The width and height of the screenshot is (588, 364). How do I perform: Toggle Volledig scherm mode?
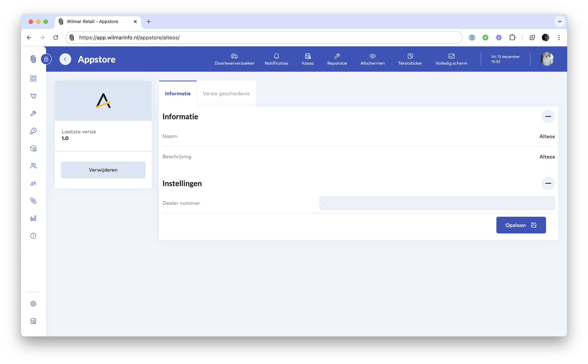(451, 59)
